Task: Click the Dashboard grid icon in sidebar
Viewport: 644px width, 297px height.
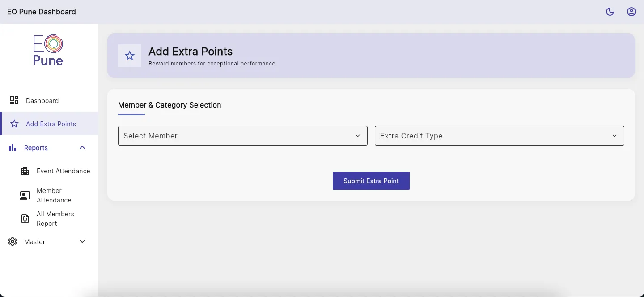Action: 14,100
